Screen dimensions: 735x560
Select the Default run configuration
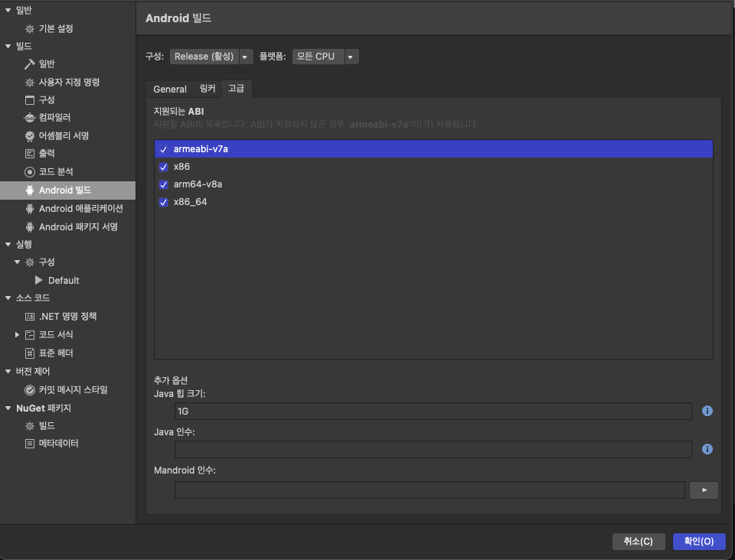[x=64, y=281]
